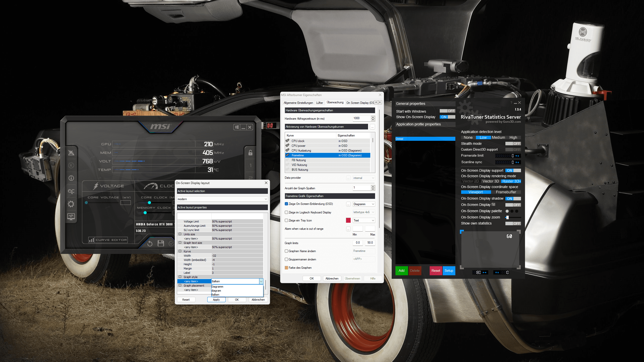Click the Windows startup icon in Afterburner
This screenshot has height=362, width=644.
point(237,127)
